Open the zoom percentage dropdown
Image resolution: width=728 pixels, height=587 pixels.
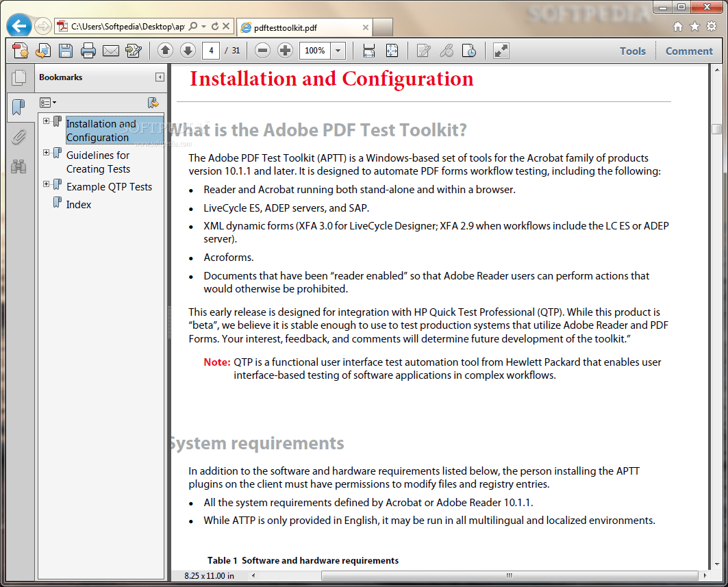click(x=337, y=50)
